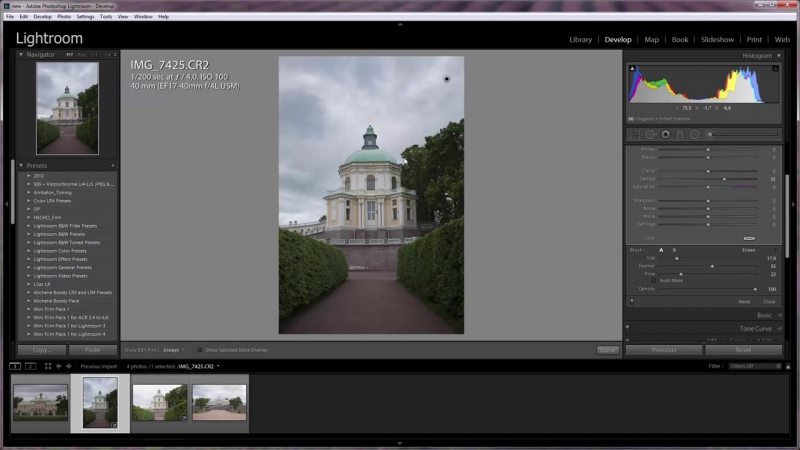This screenshot has width=800, height=450.
Task: Switch brush to Erase mode
Action: (748, 250)
